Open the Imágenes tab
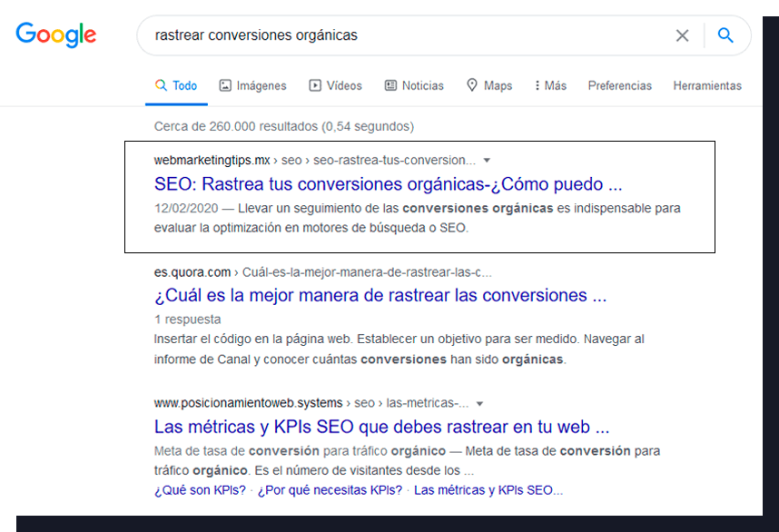The image size is (779, 532). [252, 85]
